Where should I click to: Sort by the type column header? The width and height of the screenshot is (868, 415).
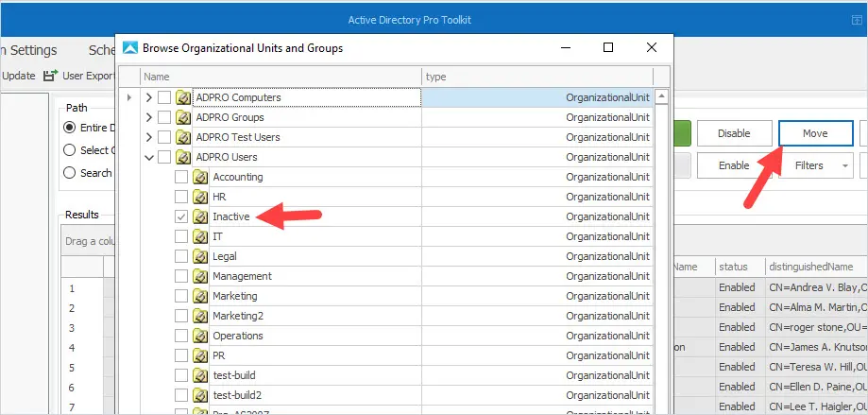click(537, 77)
